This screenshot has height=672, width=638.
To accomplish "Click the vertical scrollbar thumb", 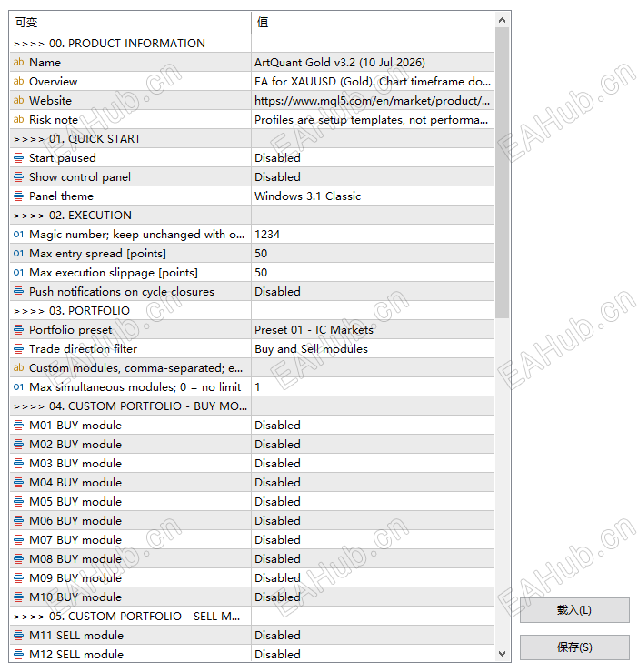I will tap(503, 173).
